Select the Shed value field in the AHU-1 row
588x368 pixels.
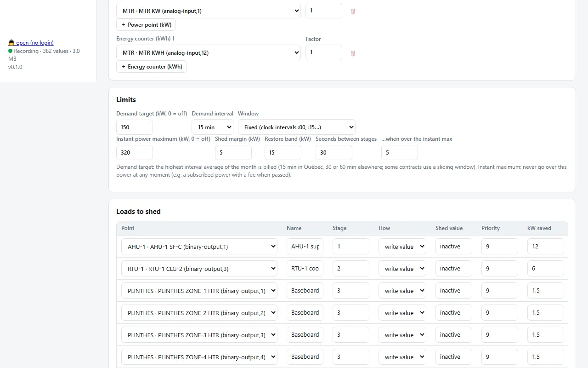click(x=454, y=246)
